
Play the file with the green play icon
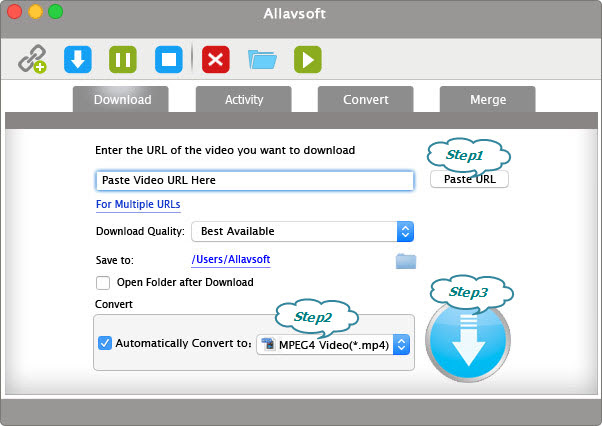point(308,59)
